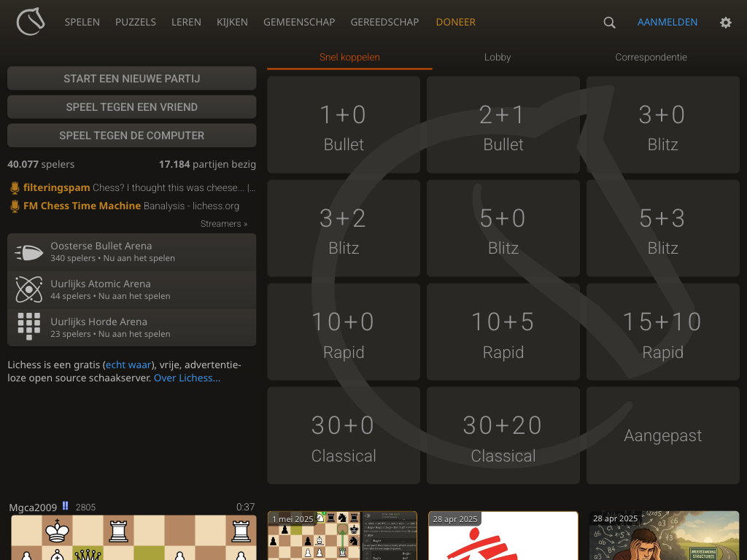Expand the Streamers » list
Viewport: 747px width, 560px height.
223,224
